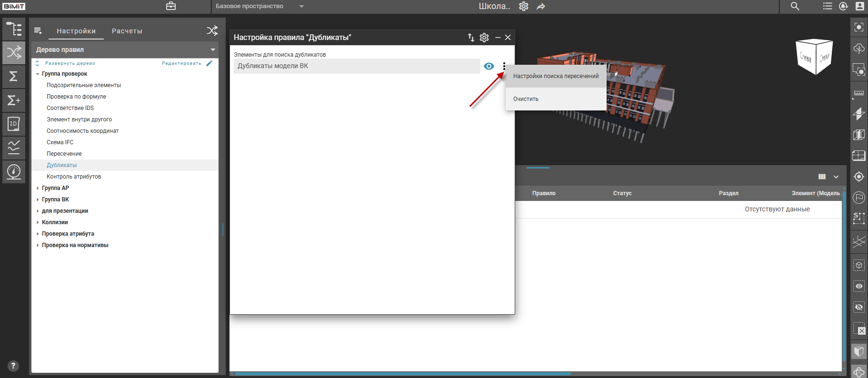This screenshot has height=378, width=868.
Task: Open the search magnifier in top bar
Action: click(x=795, y=6)
